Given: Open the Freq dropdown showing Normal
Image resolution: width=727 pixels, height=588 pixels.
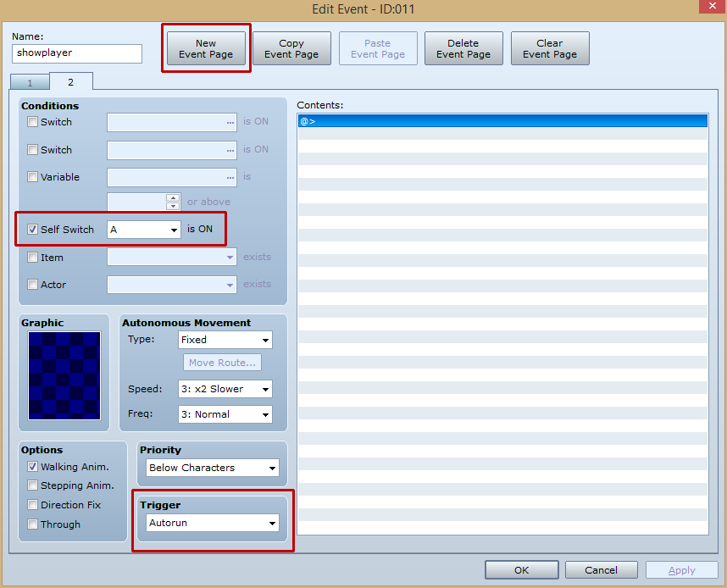Looking at the screenshot, I should pyautogui.click(x=225, y=414).
